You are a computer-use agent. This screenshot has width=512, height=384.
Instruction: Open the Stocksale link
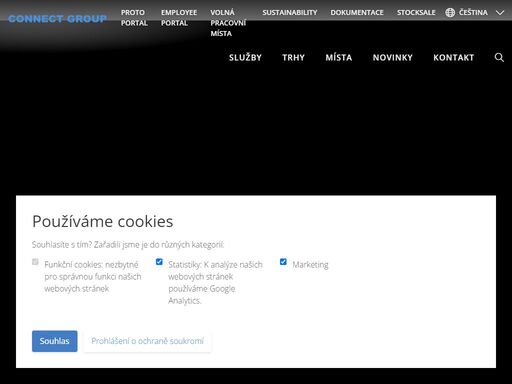pos(416,13)
